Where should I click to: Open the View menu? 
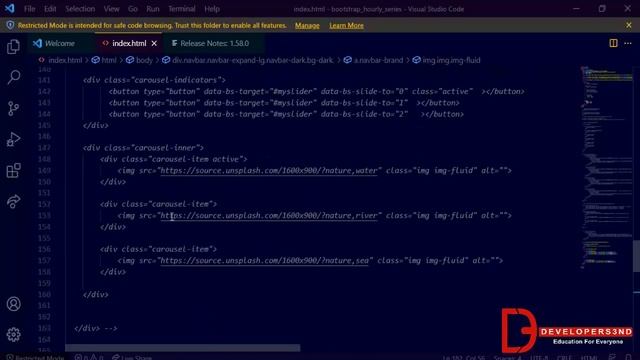point(111,9)
